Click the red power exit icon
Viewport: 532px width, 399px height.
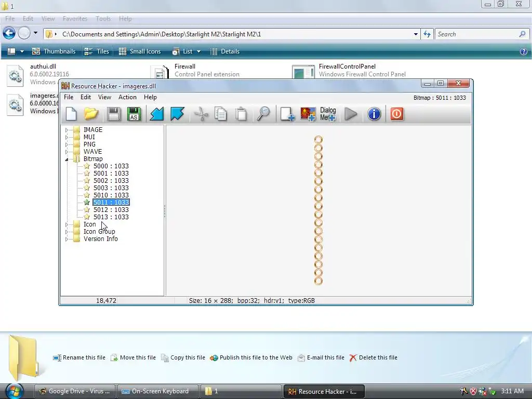(396, 114)
